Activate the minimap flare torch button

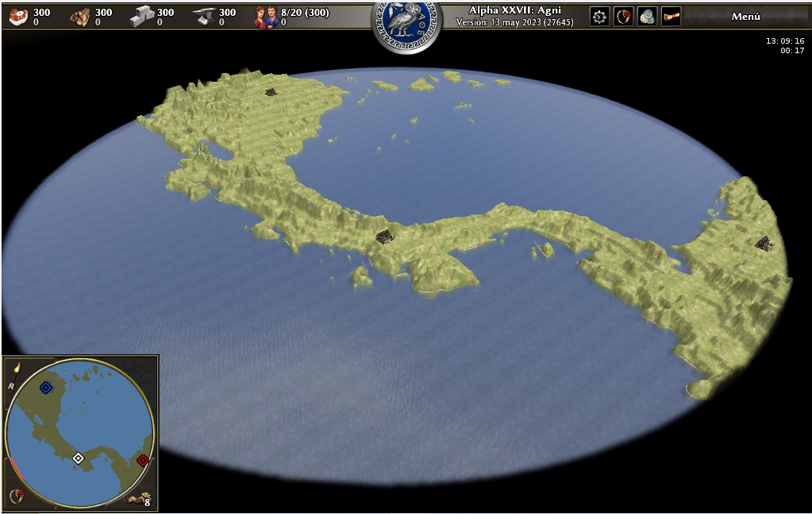(x=16, y=367)
